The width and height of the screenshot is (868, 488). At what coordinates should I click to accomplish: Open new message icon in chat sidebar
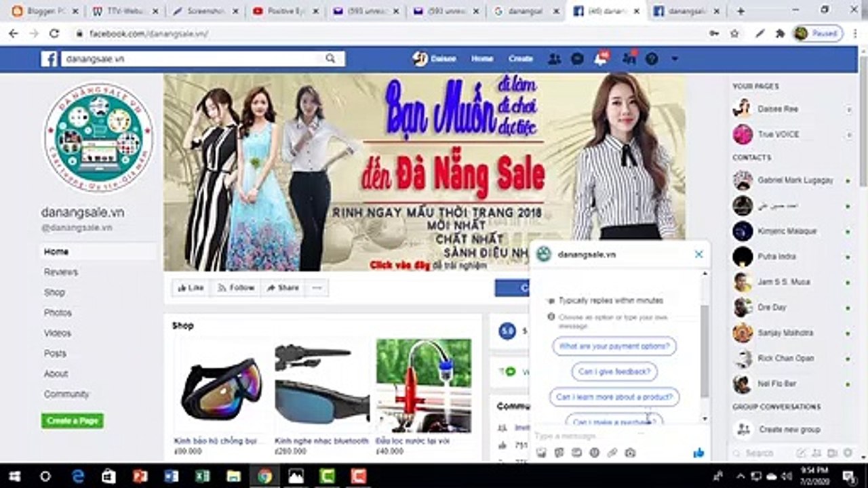tap(801, 453)
